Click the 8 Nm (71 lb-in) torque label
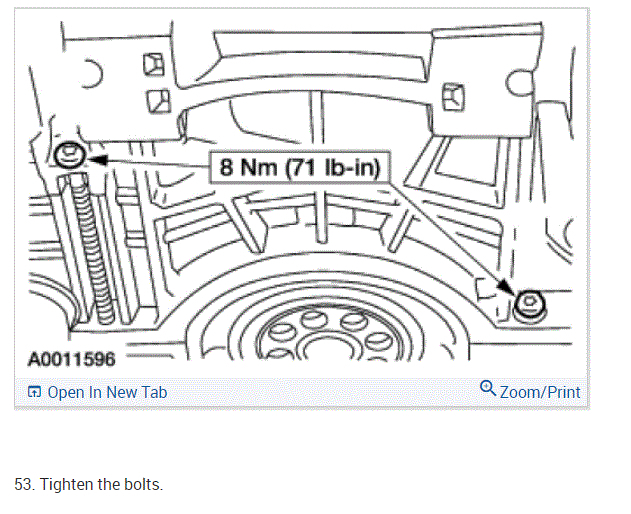This screenshot has width=631, height=514. pyautogui.click(x=300, y=167)
